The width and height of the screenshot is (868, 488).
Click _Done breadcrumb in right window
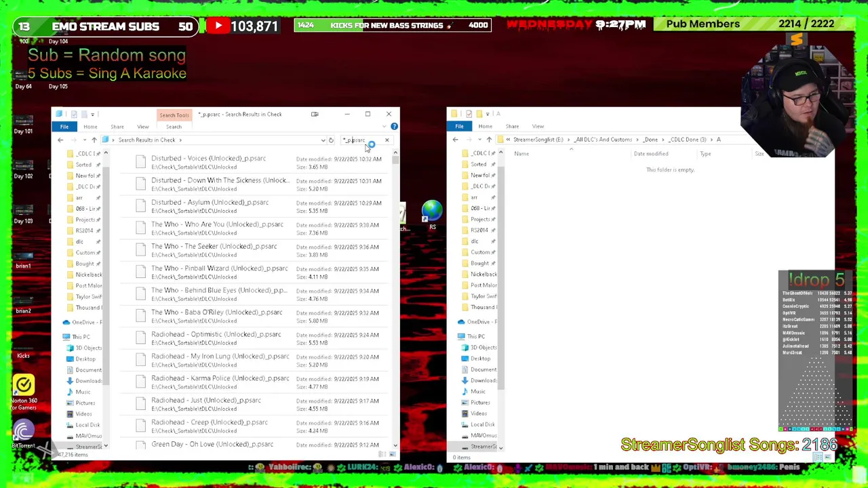point(650,140)
